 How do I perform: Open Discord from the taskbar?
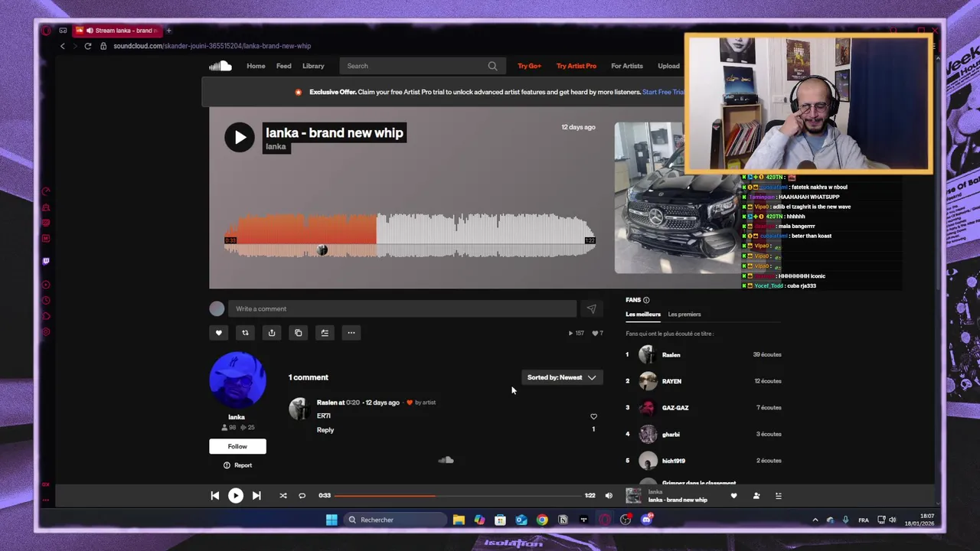(x=647, y=520)
